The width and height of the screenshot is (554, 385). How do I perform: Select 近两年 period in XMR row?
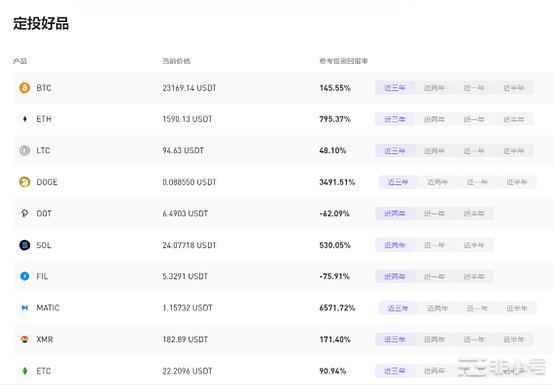(435, 339)
